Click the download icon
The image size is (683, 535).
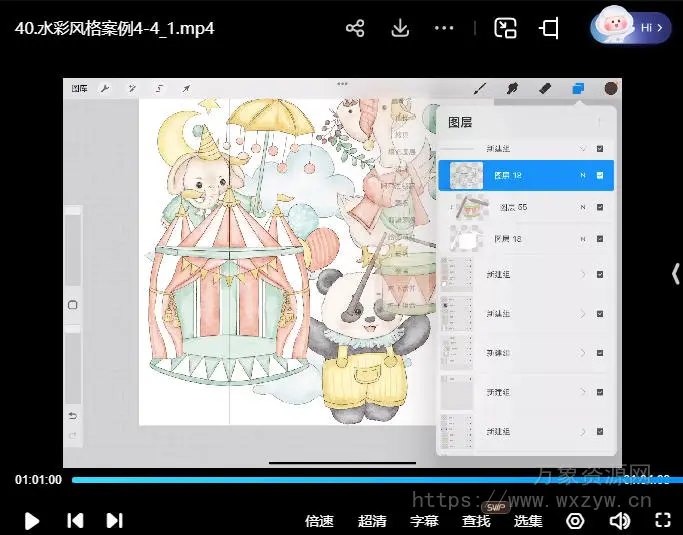click(400, 28)
